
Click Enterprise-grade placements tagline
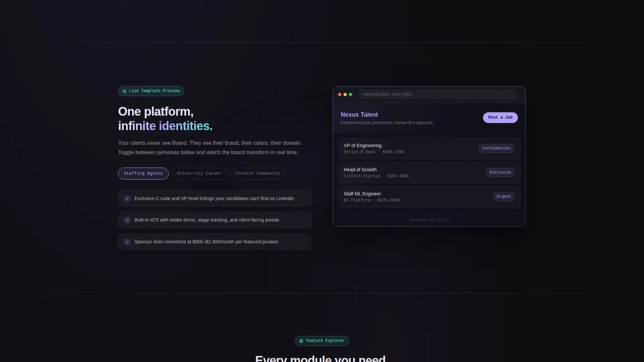(x=387, y=123)
